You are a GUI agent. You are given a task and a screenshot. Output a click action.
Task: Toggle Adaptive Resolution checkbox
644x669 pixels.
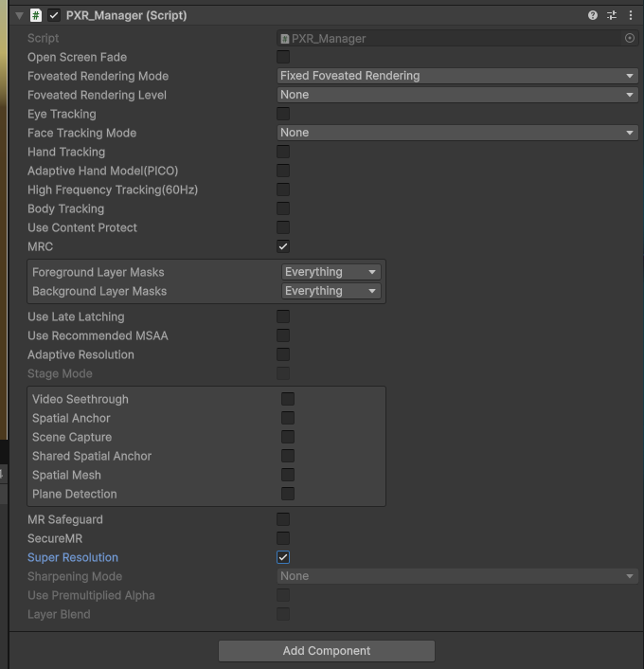(x=283, y=354)
